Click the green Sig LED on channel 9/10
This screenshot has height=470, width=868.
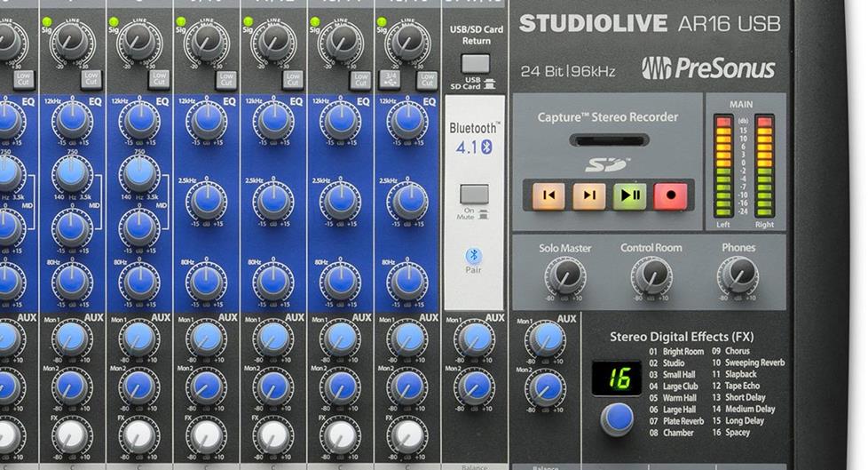(x=181, y=21)
